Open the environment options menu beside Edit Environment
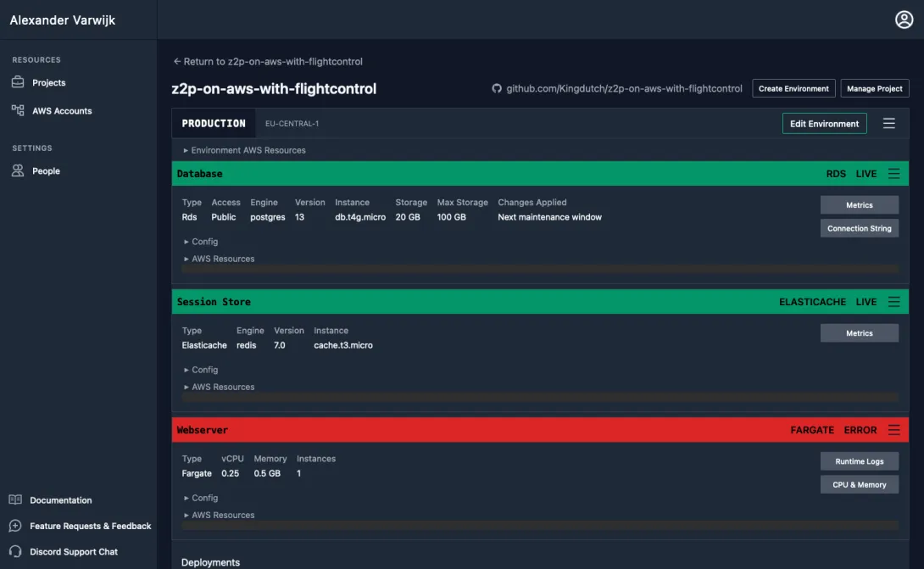924x569 pixels. (888, 122)
